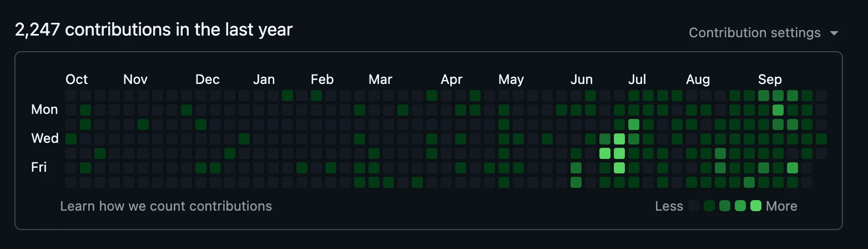Click the Sep month label
Image resolution: width=868 pixels, height=249 pixels.
(770, 79)
